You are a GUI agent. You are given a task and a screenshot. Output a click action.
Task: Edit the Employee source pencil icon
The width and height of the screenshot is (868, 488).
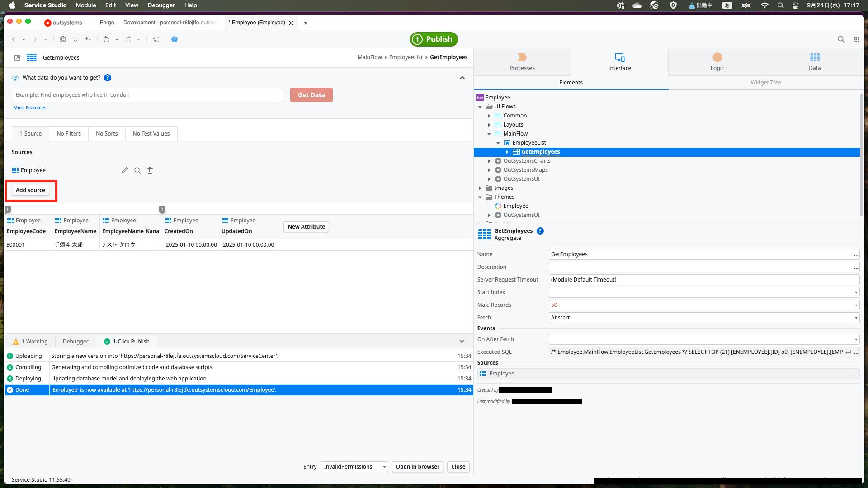click(x=125, y=170)
